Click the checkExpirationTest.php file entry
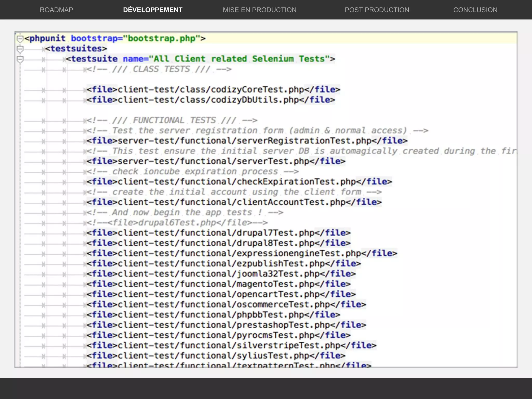This screenshot has width=532, height=399. click(x=239, y=182)
